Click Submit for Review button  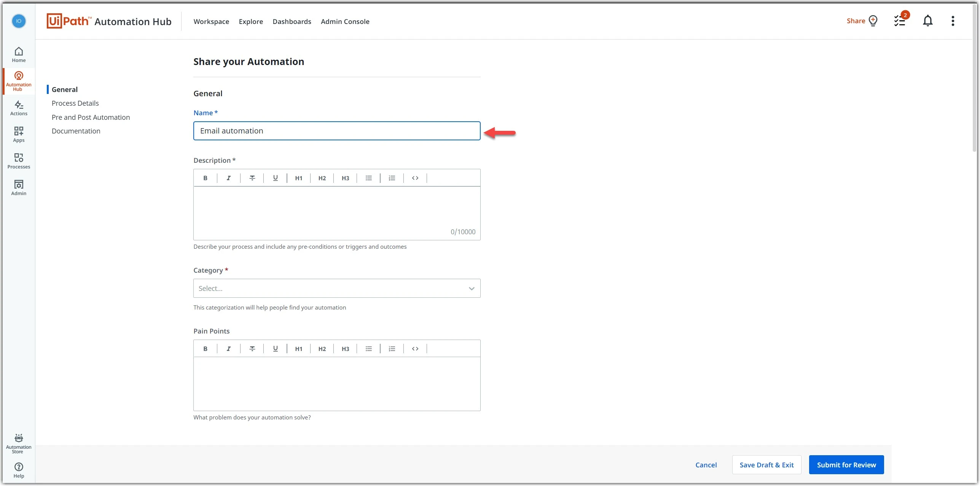846,465
